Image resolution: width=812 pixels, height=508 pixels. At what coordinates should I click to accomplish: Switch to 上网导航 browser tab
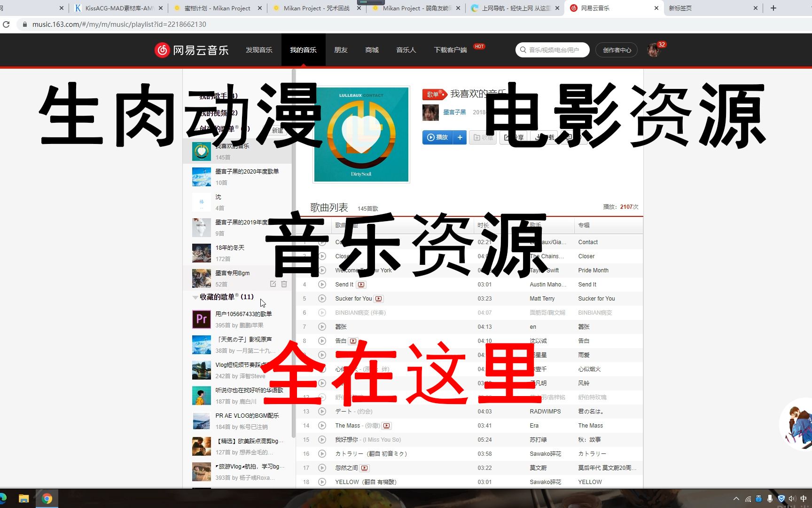pyautogui.click(x=516, y=8)
